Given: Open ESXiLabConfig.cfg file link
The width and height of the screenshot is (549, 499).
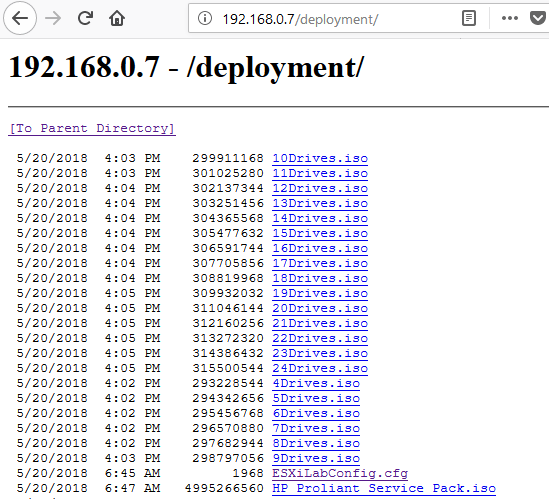Looking at the screenshot, I should (340, 473).
